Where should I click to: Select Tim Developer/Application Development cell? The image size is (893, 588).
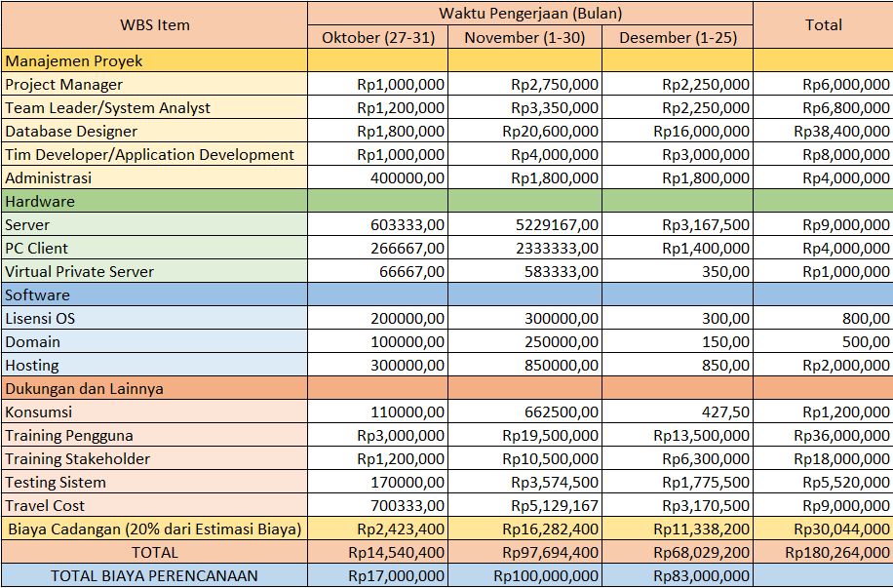point(154,154)
